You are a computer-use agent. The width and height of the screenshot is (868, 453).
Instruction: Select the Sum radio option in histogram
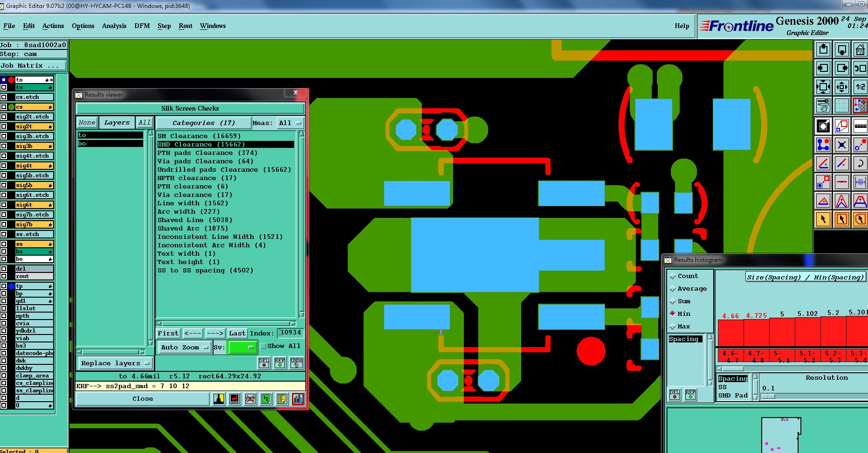click(673, 301)
